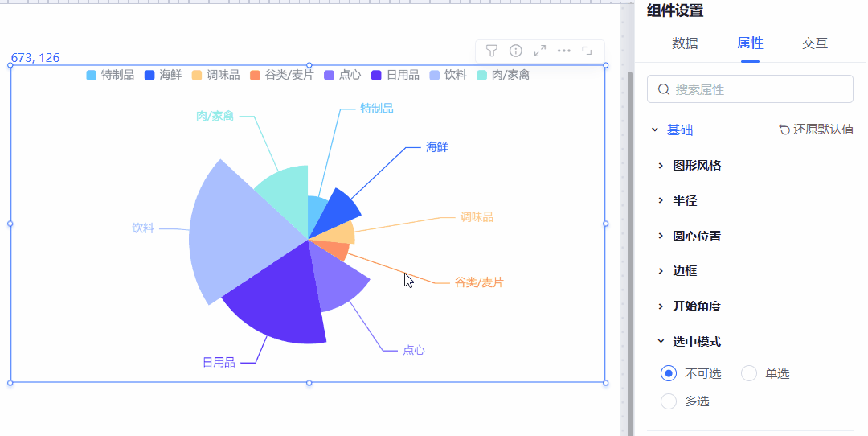Screen dimensions: 868x436
Task: Toggle the 海鲜 legend color marker
Action: (149, 76)
